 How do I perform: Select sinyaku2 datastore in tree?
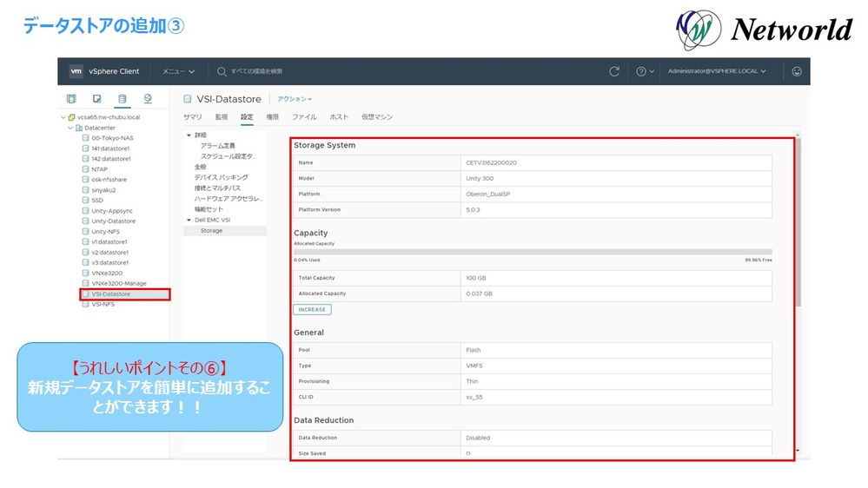click(103, 190)
